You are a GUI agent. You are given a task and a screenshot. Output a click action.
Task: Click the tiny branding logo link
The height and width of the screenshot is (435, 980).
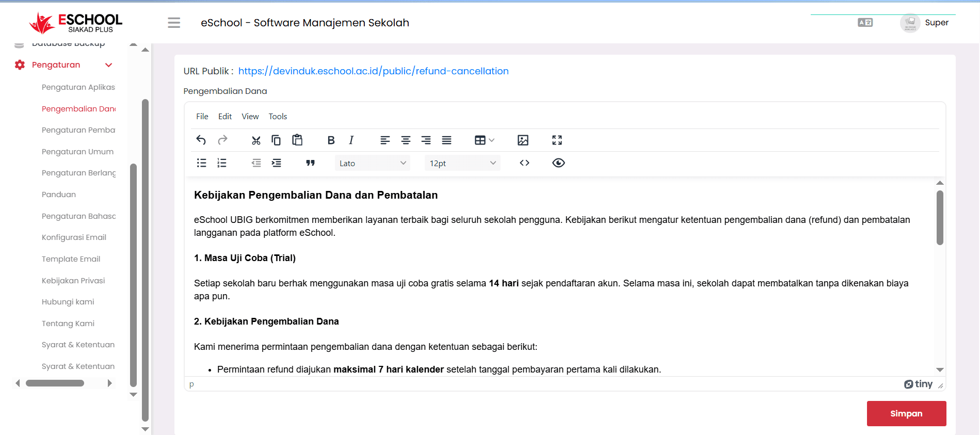(x=918, y=384)
